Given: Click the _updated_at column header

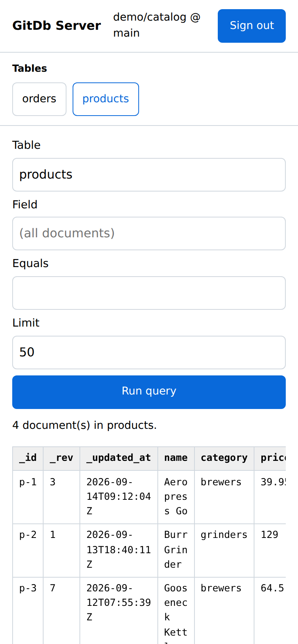Looking at the screenshot, I should [119, 459].
